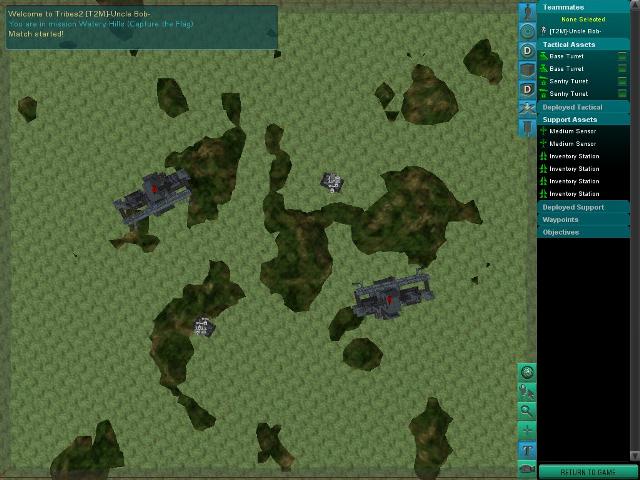Click the Match started! chat message
The height and width of the screenshot is (480, 640).
point(36,34)
